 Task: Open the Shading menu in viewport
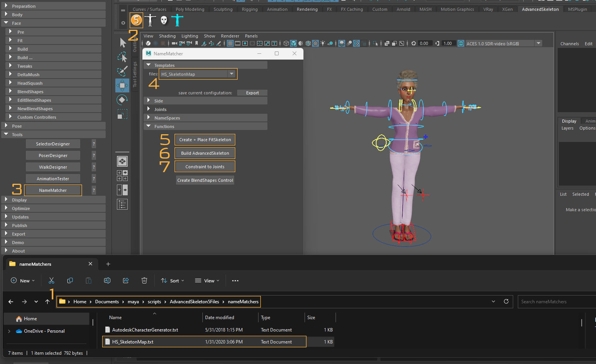click(x=167, y=36)
